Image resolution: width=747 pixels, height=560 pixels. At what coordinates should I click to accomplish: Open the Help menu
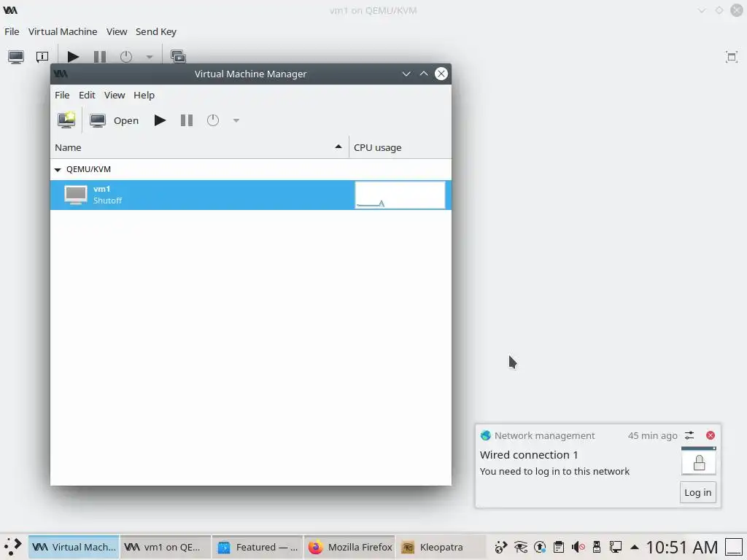(x=144, y=95)
